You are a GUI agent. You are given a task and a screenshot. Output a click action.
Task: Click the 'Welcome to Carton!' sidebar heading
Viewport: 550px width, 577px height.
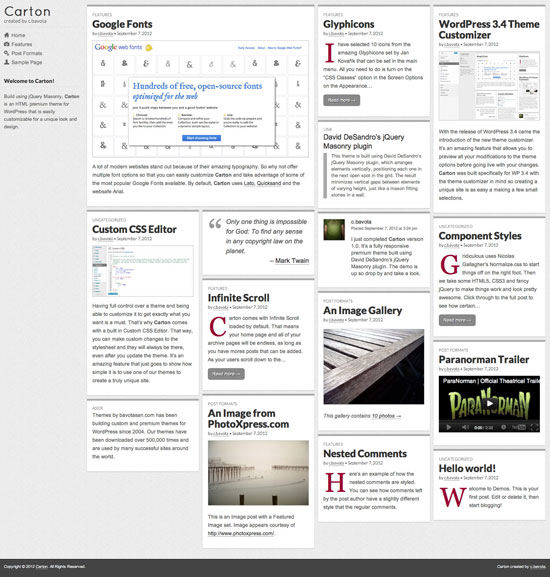point(29,81)
